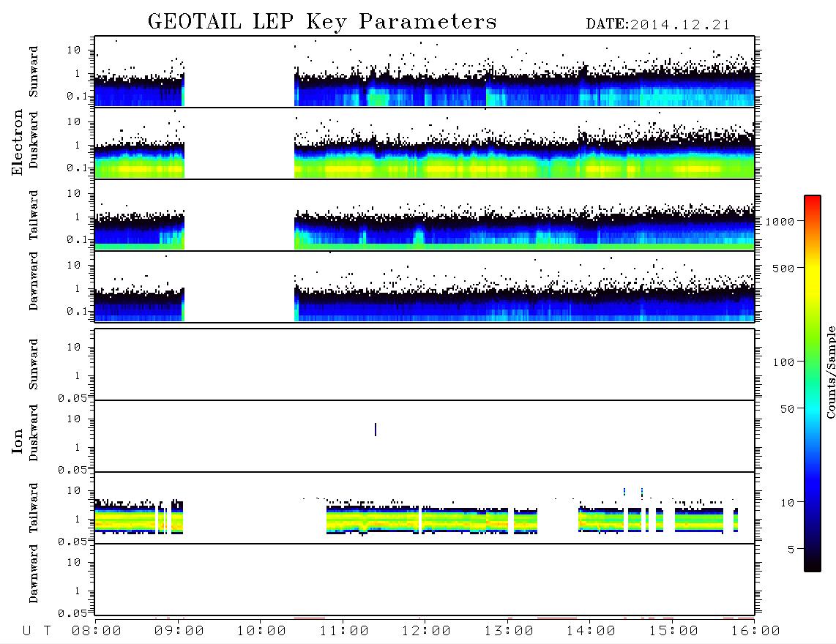Screen dimensions: 836x644
Task: Select the Ion Sunward axis label
Action: (x=34, y=364)
